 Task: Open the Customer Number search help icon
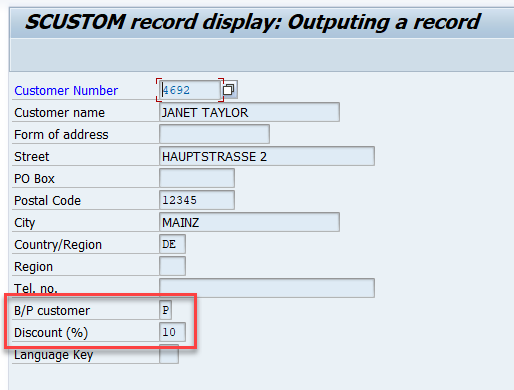click(229, 90)
